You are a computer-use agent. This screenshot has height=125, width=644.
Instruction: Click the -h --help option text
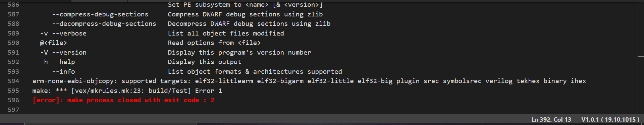[x=58, y=62]
